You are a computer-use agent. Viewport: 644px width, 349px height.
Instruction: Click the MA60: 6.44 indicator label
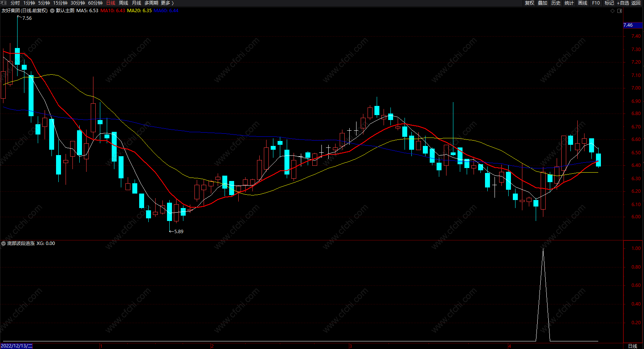pos(166,11)
